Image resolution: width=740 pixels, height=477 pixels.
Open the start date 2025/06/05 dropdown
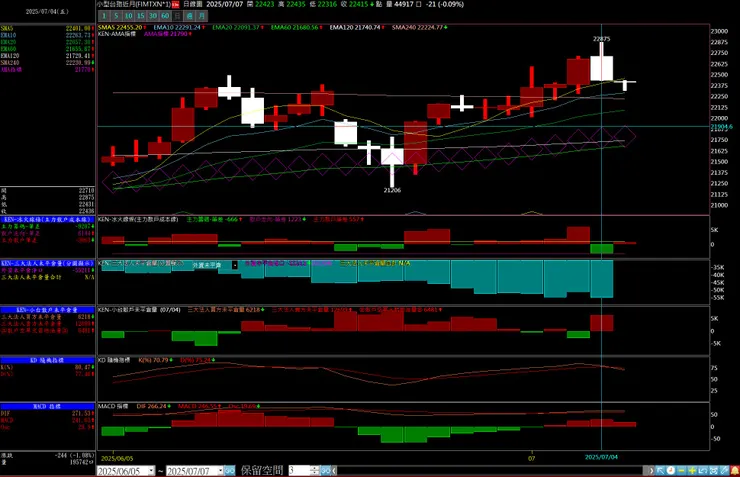151,471
